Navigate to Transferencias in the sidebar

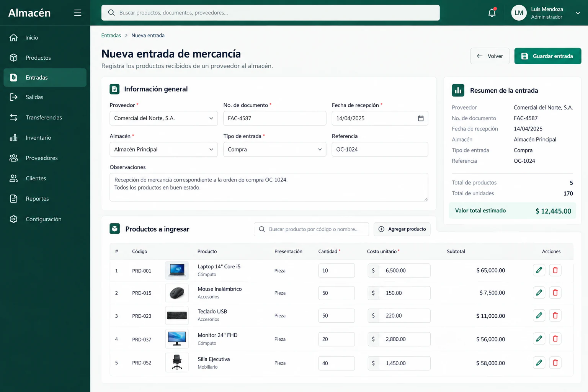click(45, 118)
